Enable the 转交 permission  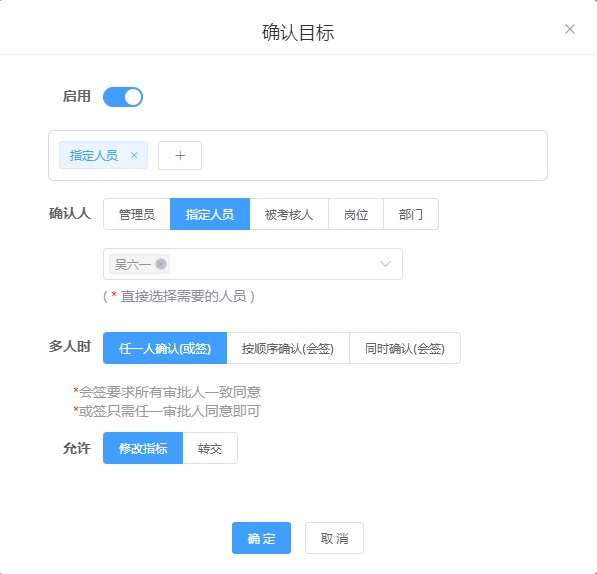click(x=210, y=448)
